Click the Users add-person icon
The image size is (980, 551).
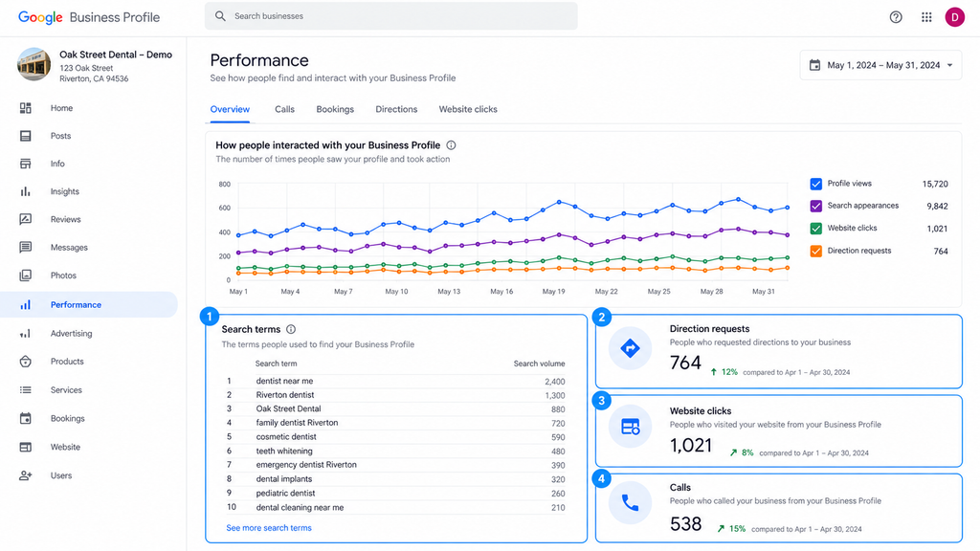pyautogui.click(x=26, y=475)
